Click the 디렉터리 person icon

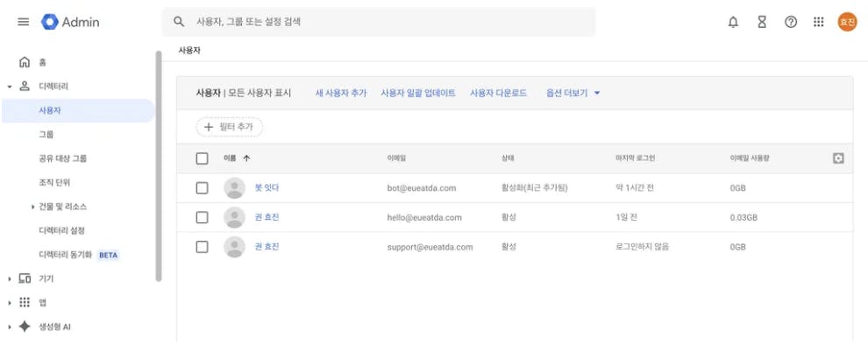click(x=25, y=86)
